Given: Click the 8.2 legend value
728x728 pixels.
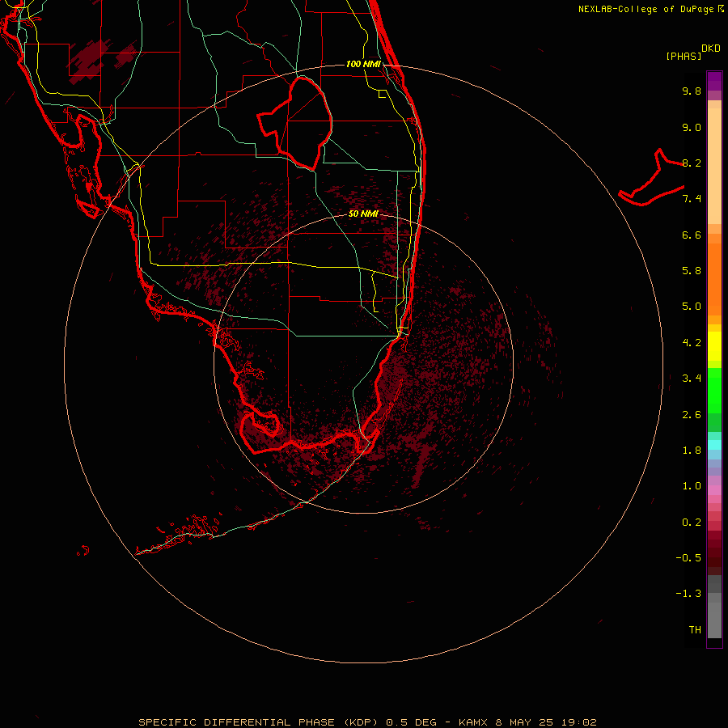Looking at the screenshot, I should [x=692, y=163].
